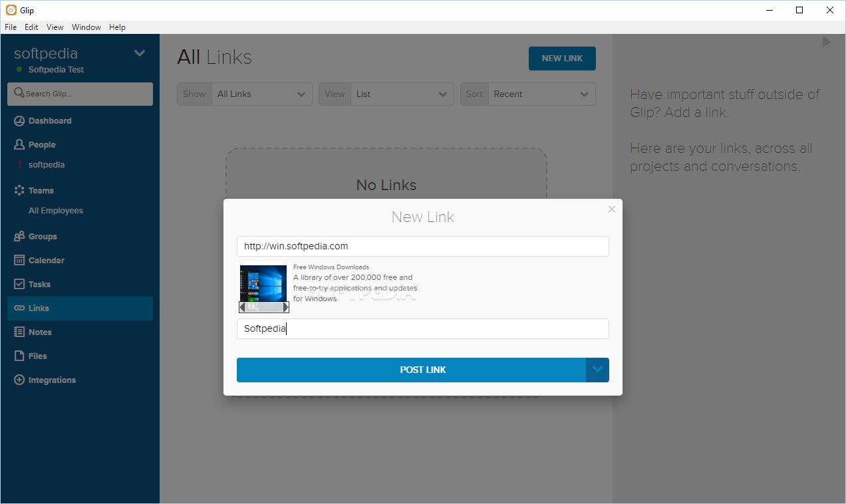Click the Teams dots icon

coord(19,190)
